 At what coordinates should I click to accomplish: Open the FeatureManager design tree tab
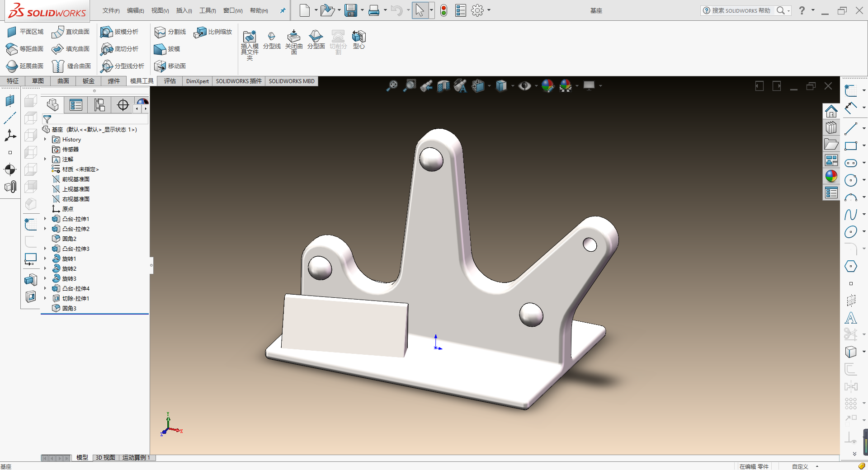click(x=53, y=105)
